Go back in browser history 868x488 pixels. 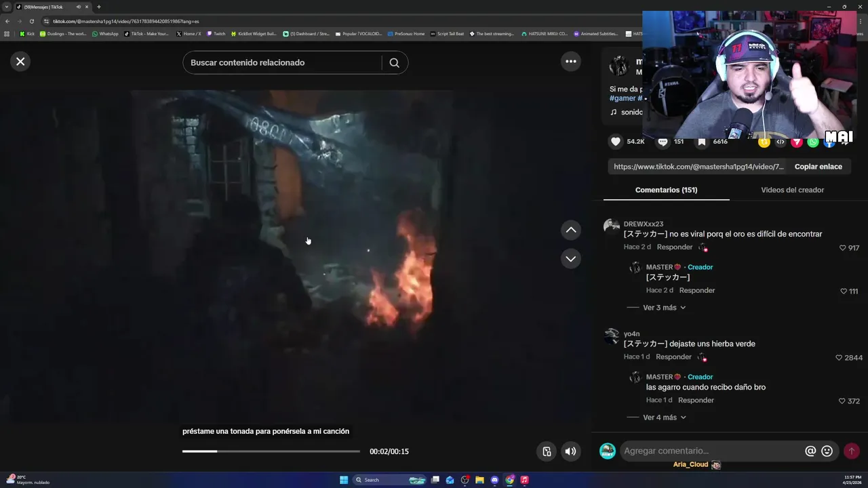(7, 21)
